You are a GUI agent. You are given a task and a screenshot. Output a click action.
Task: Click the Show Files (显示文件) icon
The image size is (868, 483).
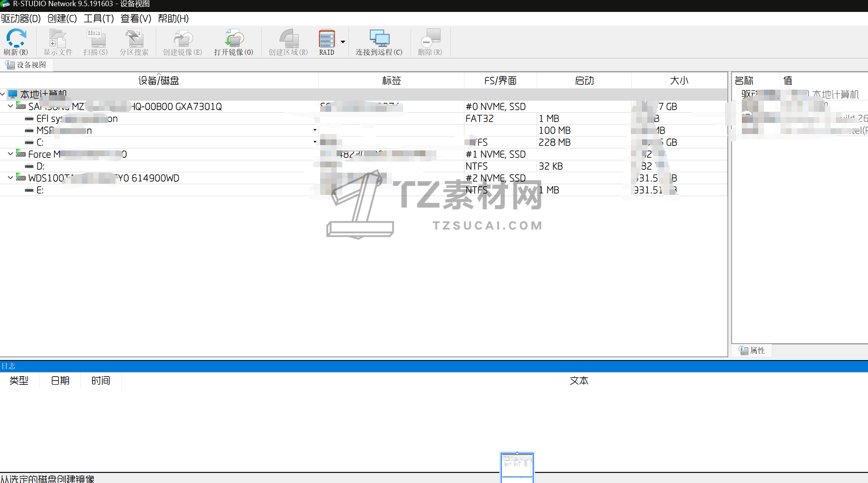(x=58, y=38)
